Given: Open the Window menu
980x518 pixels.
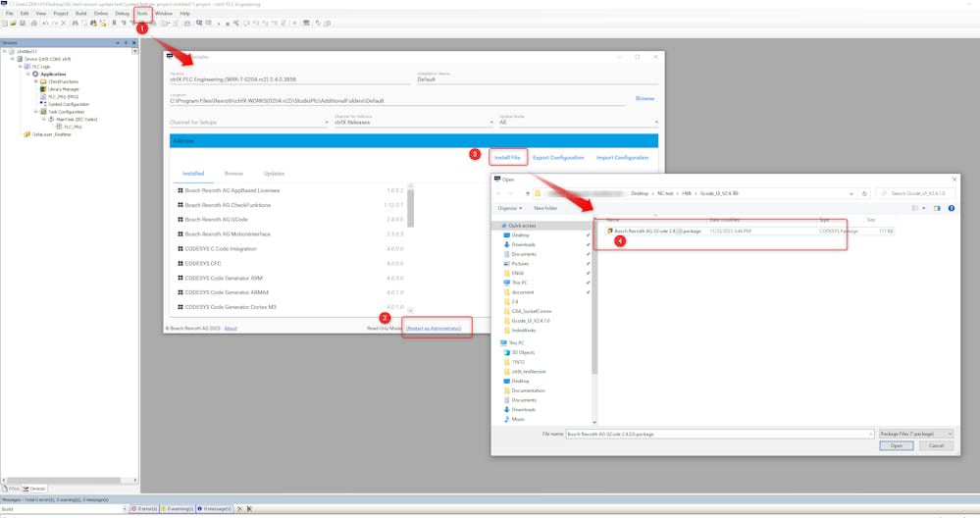Looking at the screenshot, I should tap(164, 13).
